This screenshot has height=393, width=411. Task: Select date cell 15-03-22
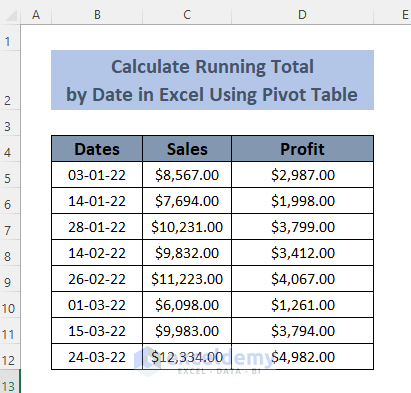97,331
